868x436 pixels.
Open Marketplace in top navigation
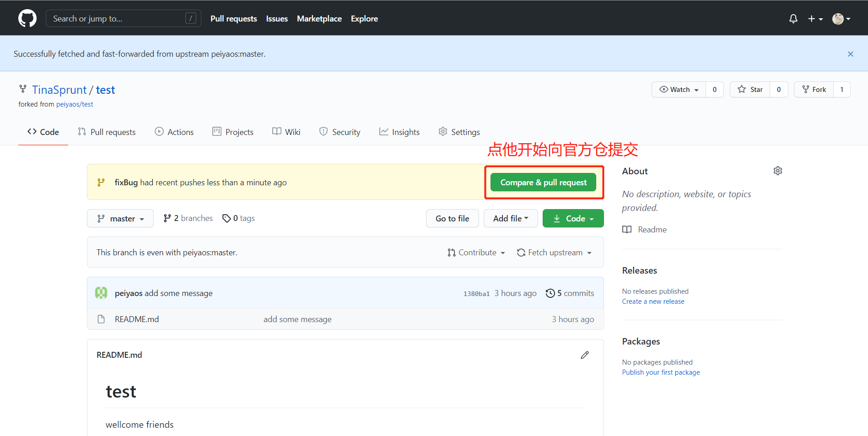click(x=319, y=19)
